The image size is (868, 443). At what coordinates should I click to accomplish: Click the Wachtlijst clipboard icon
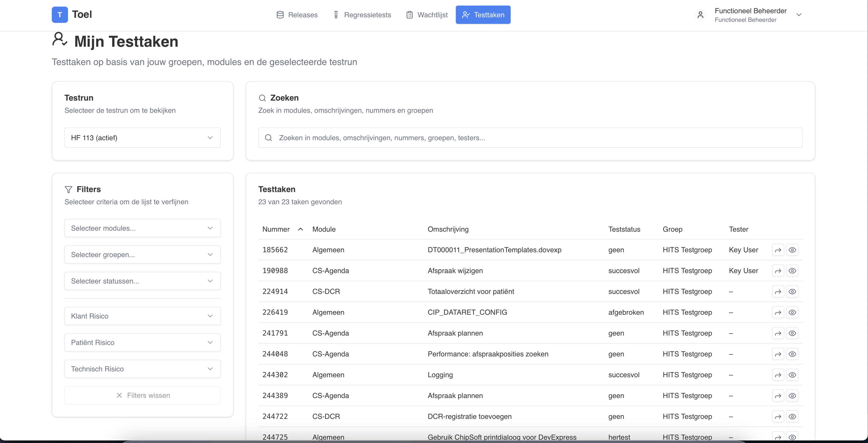point(409,14)
